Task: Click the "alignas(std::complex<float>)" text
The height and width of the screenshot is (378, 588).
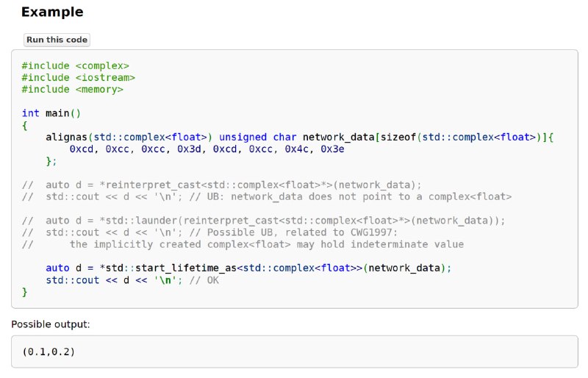Action: (x=129, y=138)
